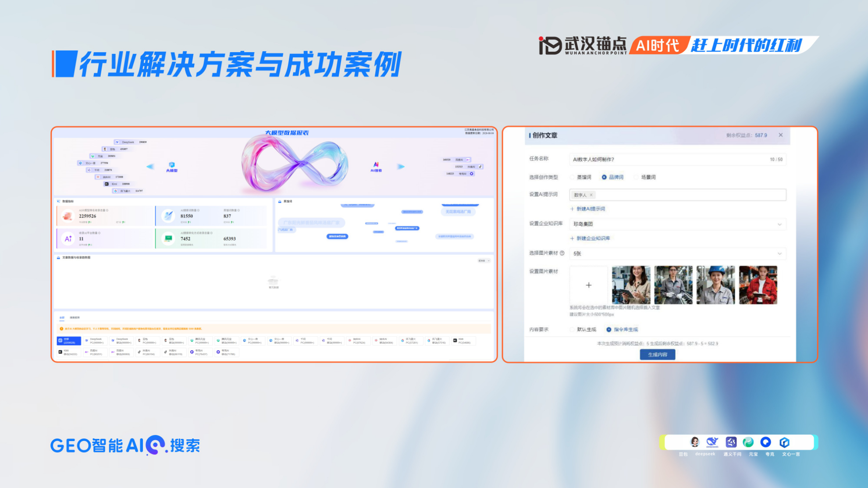
Task: Click the right arrow beside AI搜索
Action: [401, 167]
